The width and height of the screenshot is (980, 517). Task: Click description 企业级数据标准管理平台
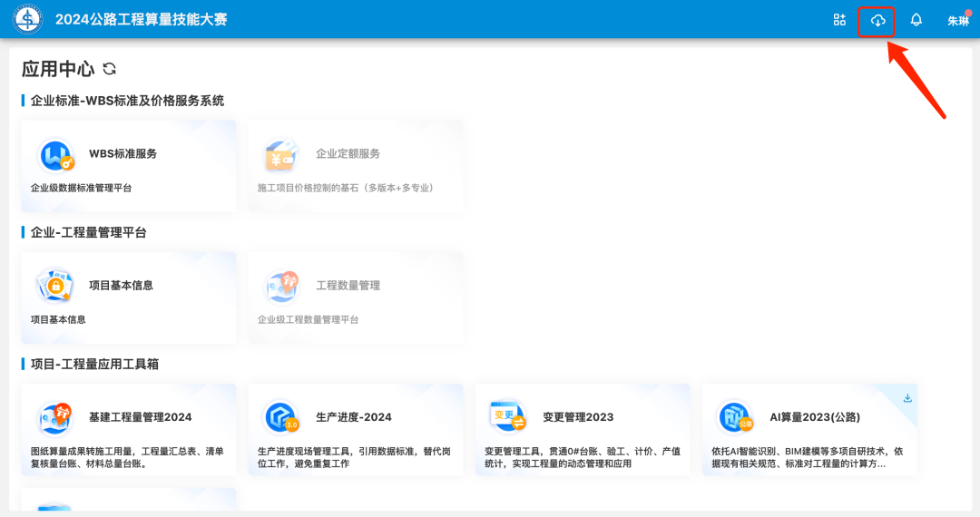[82, 188]
